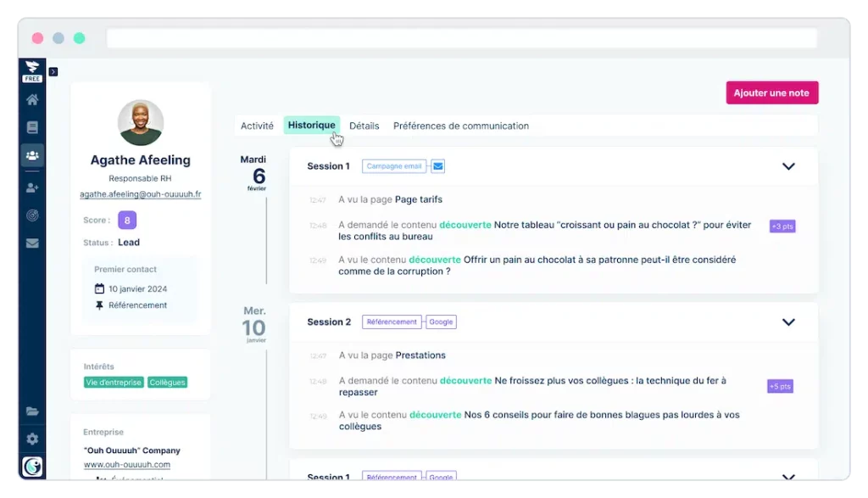Switch to the Activité tab
Image resolution: width=868 pixels, height=498 pixels.
257,126
